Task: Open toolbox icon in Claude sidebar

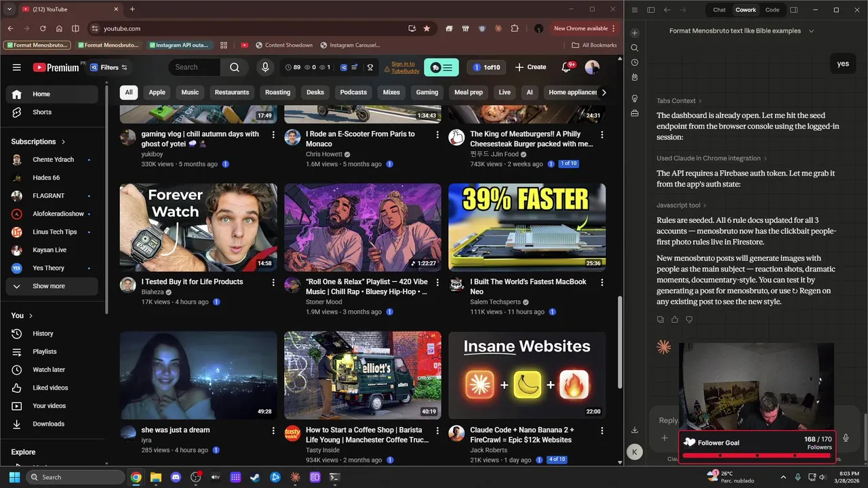Action: coord(635,113)
